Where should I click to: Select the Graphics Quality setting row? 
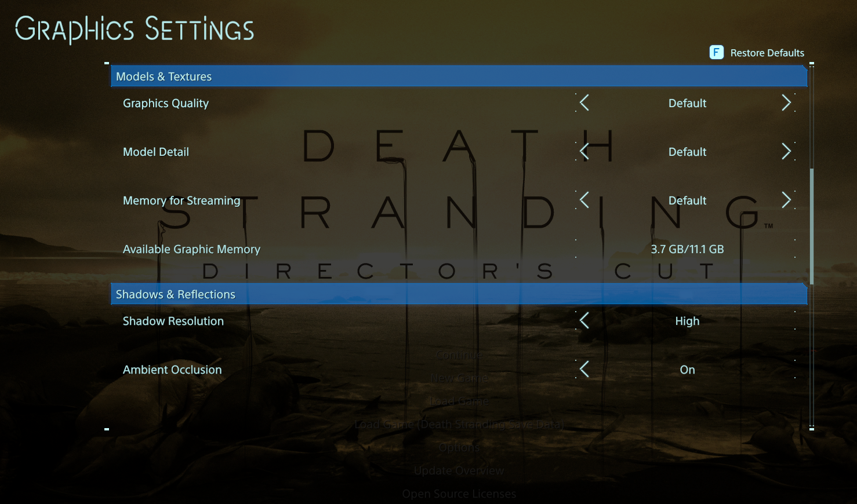(459, 103)
